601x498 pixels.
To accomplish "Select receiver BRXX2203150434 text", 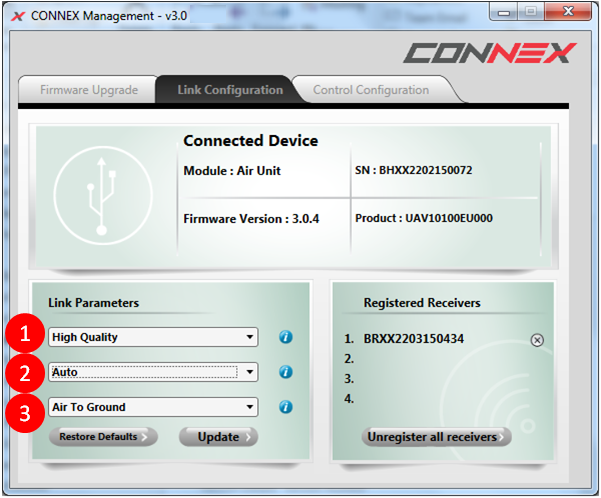I will coord(414,339).
